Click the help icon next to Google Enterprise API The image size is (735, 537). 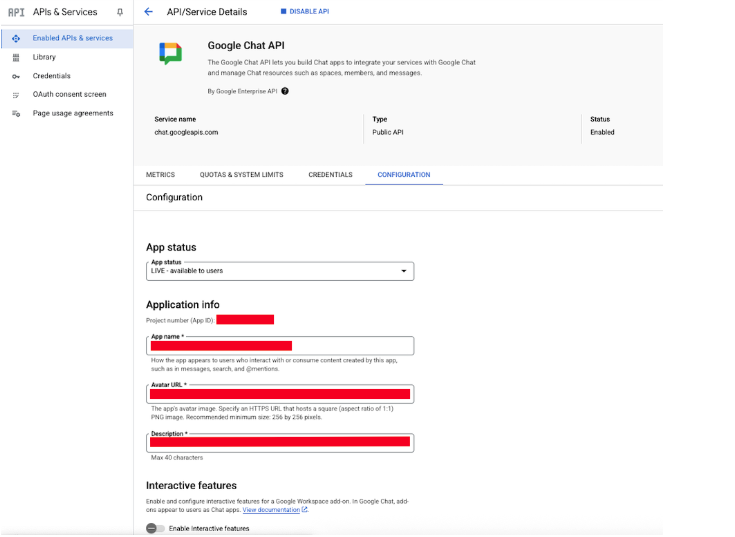point(285,91)
